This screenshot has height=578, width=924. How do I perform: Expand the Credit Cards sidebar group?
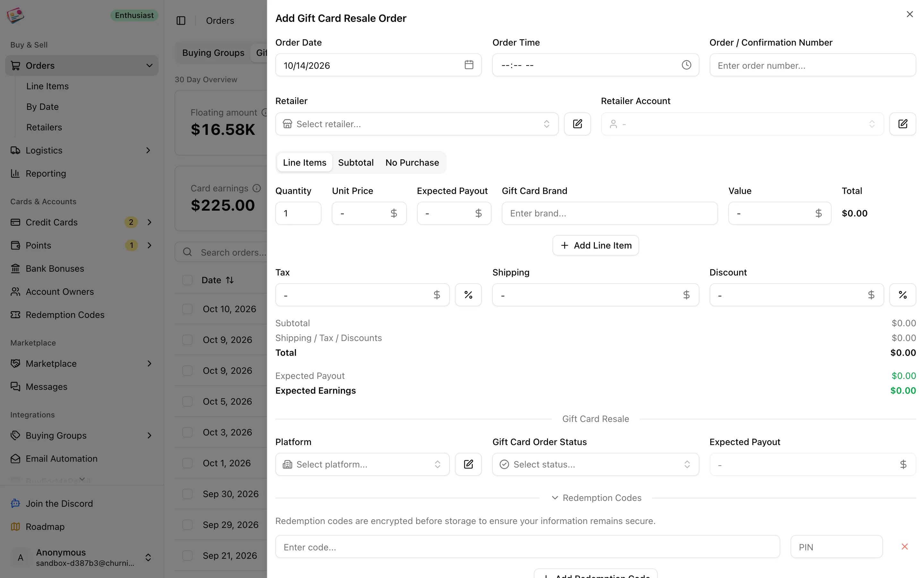point(150,223)
